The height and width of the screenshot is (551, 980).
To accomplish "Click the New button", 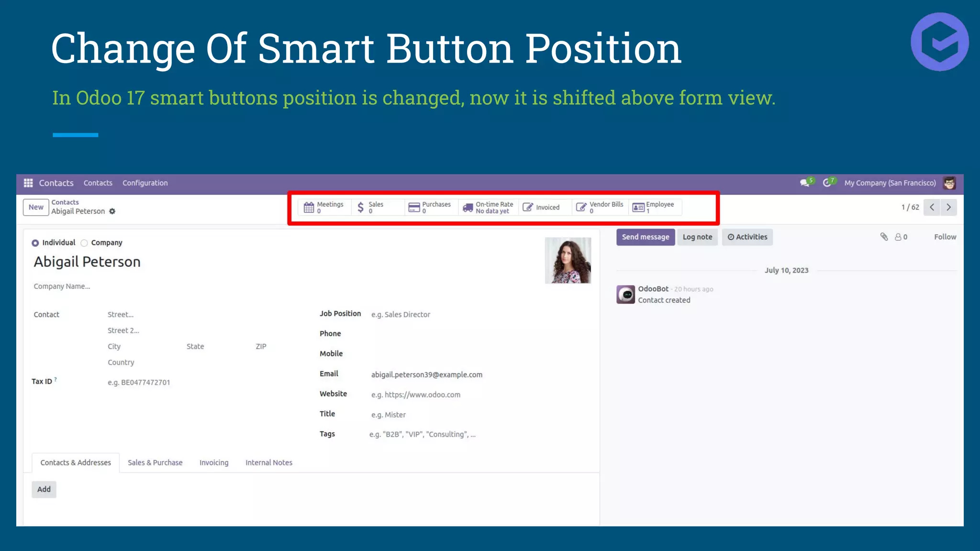I will (x=36, y=208).
